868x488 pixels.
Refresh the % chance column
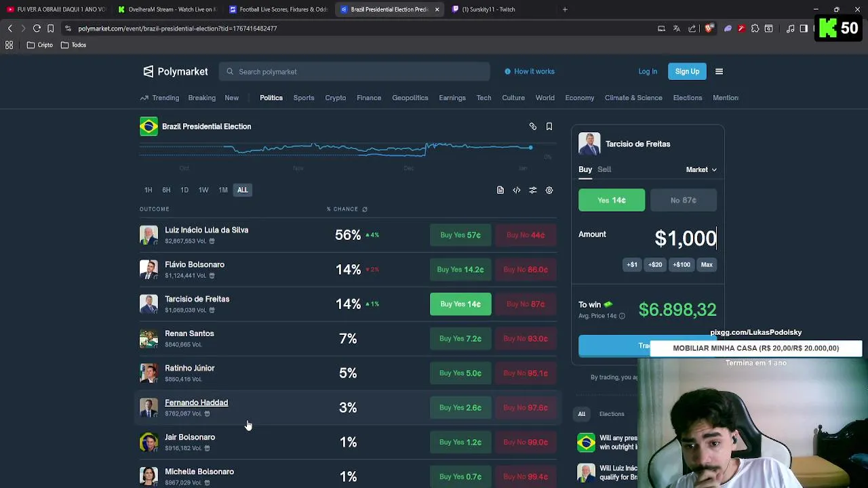(365, 209)
